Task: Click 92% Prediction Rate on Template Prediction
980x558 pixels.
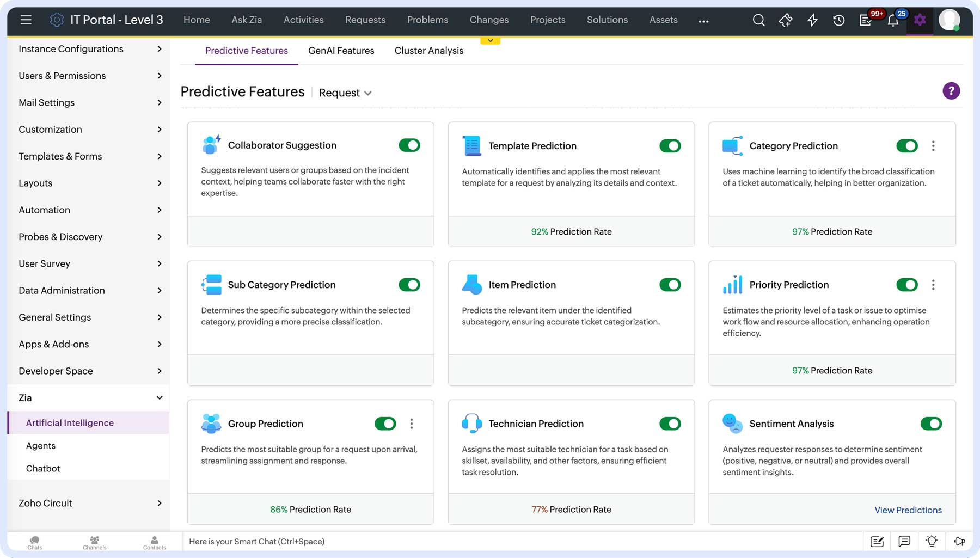Action: (x=571, y=232)
